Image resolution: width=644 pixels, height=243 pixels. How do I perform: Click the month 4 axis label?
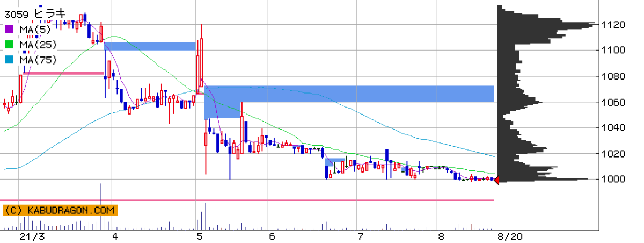115,237
